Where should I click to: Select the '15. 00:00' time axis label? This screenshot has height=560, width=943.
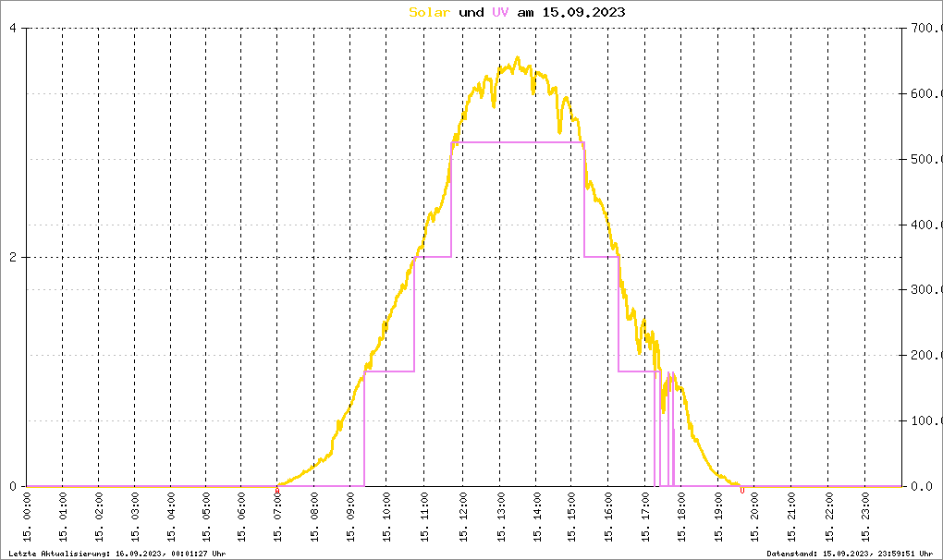(x=27, y=517)
